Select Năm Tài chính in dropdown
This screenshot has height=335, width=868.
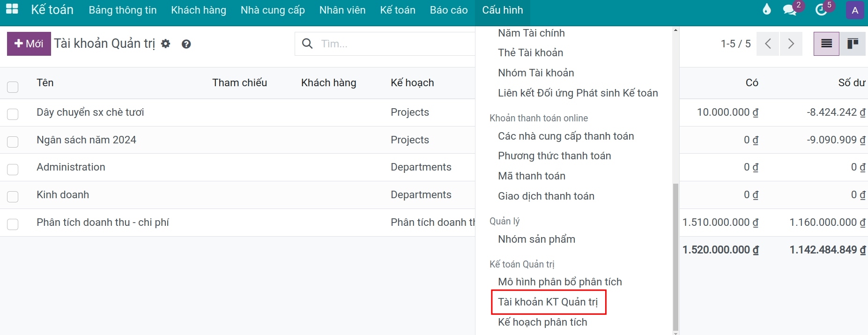point(531,33)
